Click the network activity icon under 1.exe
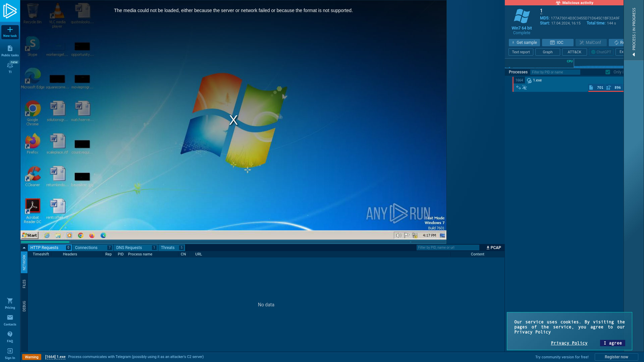 (x=519, y=87)
